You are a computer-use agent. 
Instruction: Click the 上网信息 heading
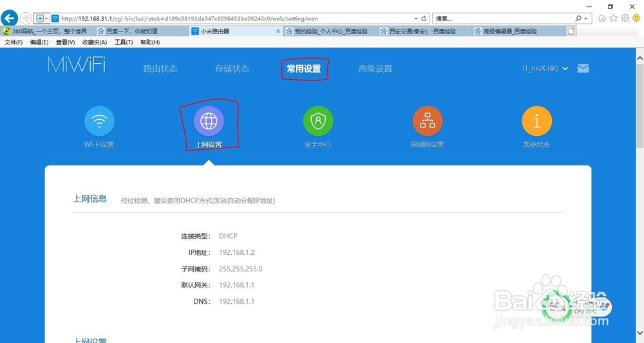(90, 199)
